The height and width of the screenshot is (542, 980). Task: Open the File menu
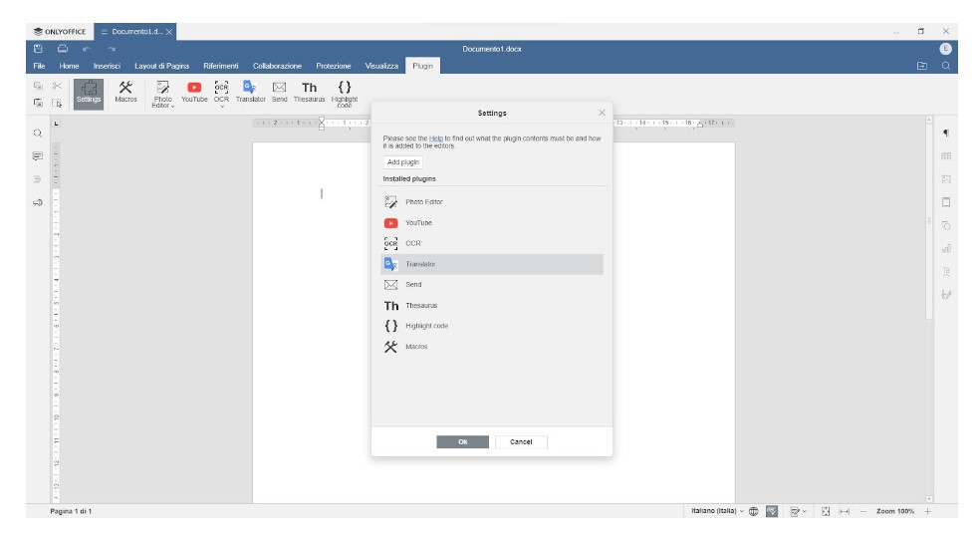[39, 66]
